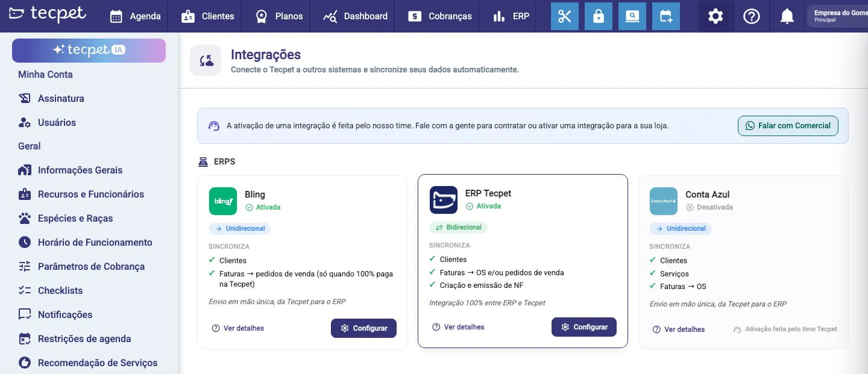View details of Conta Azul integration
Screen dimensions: 868x374
click(679, 329)
